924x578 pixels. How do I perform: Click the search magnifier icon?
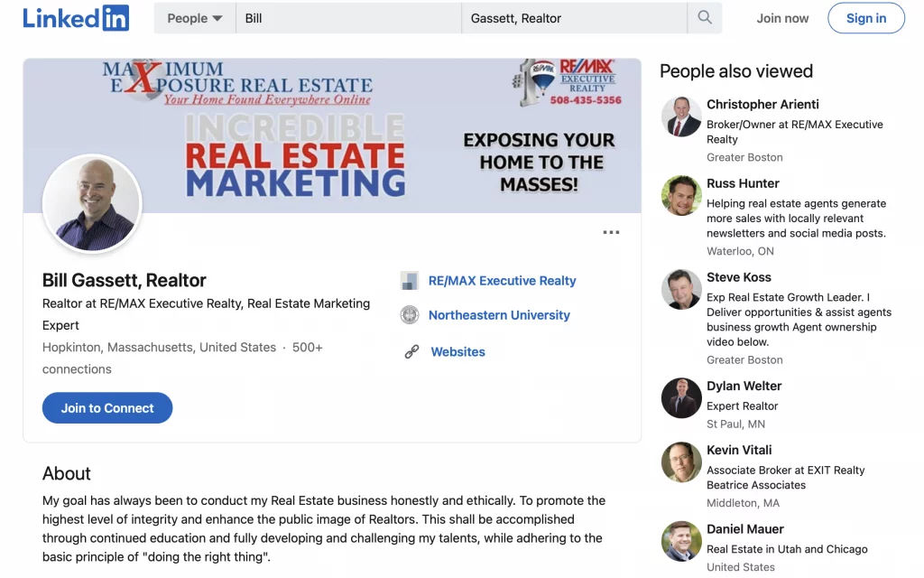pyautogui.click(x=704, y=18)
